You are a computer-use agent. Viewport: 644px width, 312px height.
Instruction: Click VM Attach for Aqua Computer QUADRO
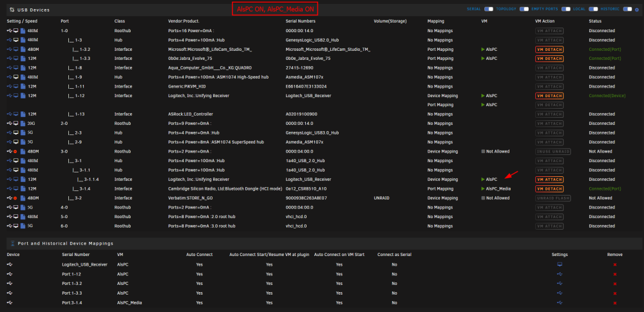[x=549, y=68]
